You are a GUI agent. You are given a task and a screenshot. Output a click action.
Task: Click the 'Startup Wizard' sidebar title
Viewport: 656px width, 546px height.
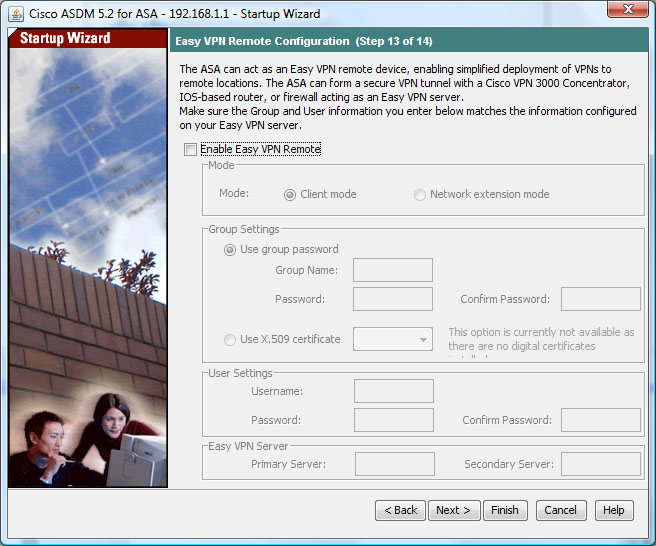65,38
